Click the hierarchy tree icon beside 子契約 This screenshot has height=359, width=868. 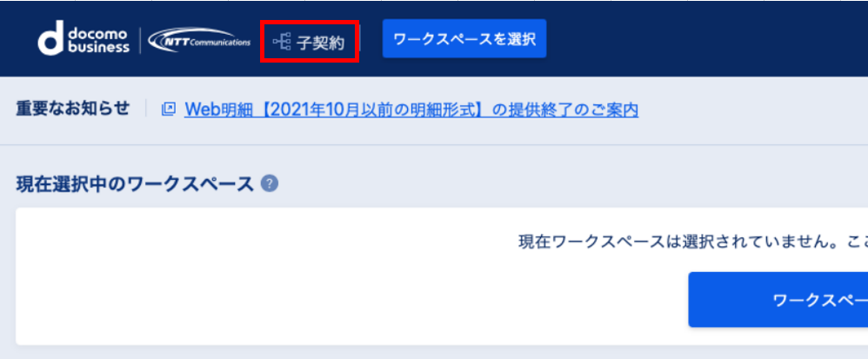282,42
